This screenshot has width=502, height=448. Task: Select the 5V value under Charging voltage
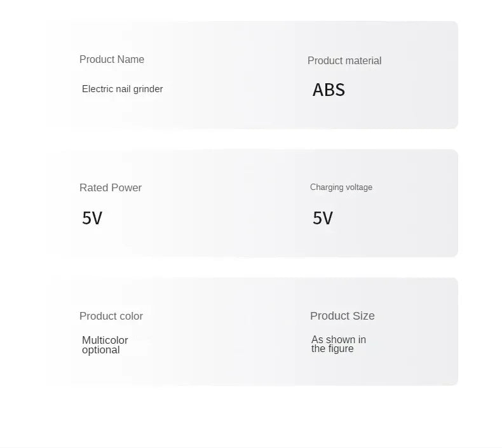323,218
